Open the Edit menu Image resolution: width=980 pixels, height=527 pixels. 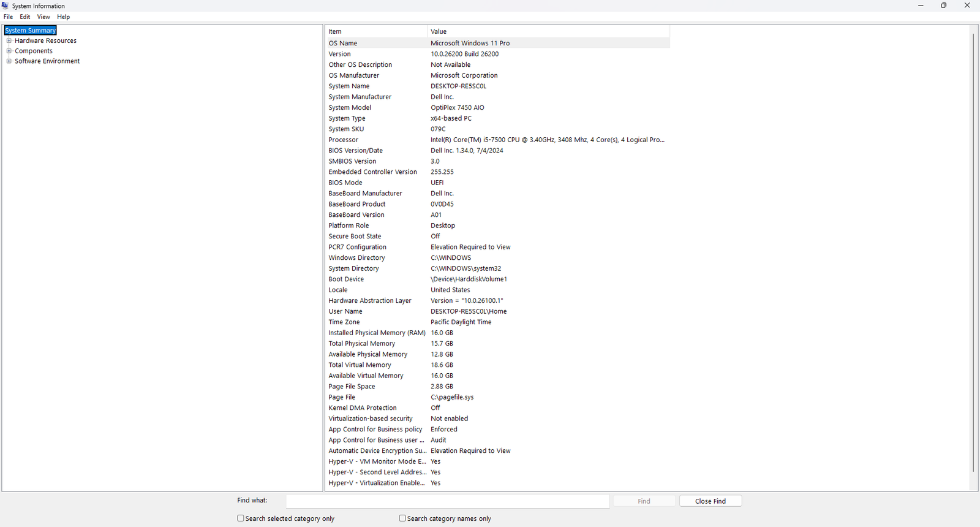(25, 17)
